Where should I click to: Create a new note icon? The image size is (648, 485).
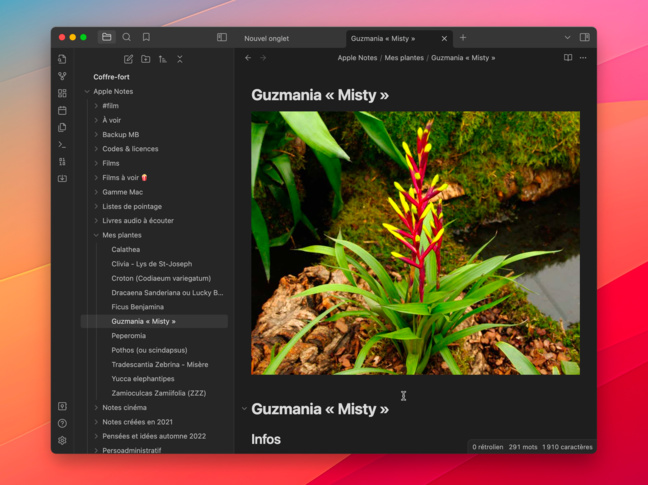tap(128, 59)
